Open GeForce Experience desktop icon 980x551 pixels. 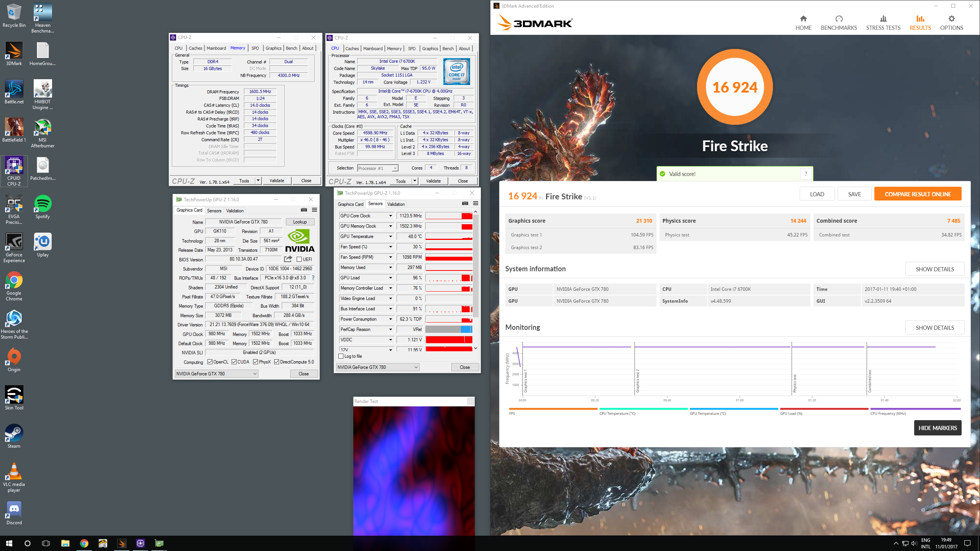(14, 248)
